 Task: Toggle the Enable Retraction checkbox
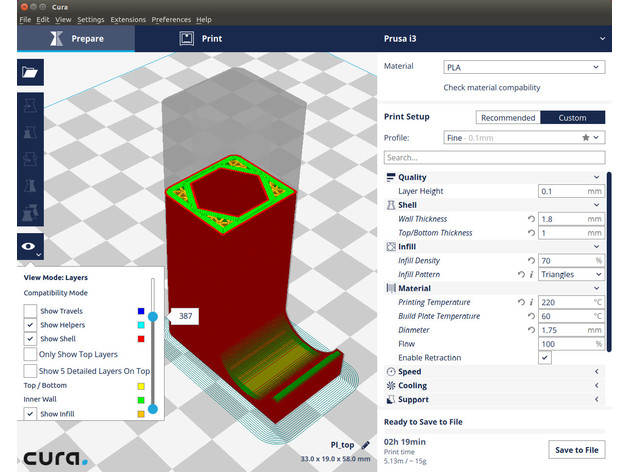545,357
